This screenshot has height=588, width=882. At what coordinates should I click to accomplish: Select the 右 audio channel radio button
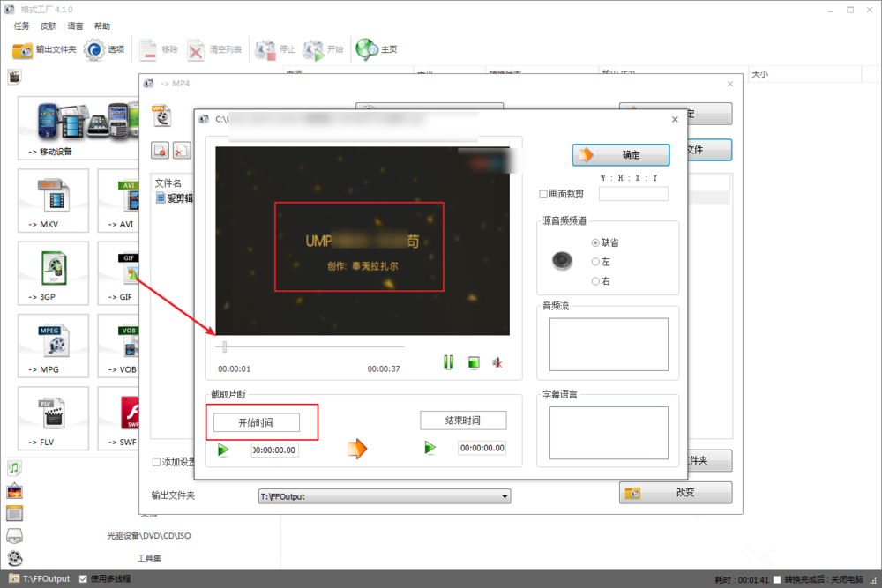(x=595, y=281)
